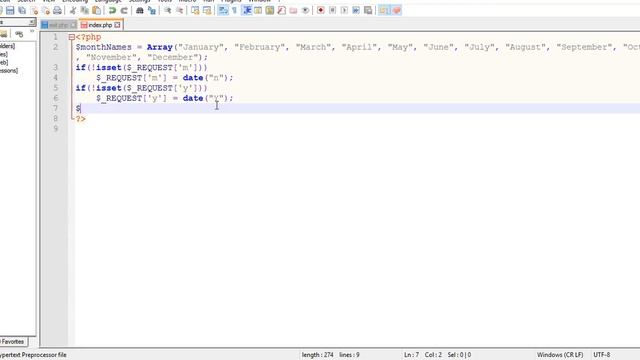Click line number 3 in the margin
Image resolution: width=640 pixels, height=360 pixels.
(x=56, y=68)
